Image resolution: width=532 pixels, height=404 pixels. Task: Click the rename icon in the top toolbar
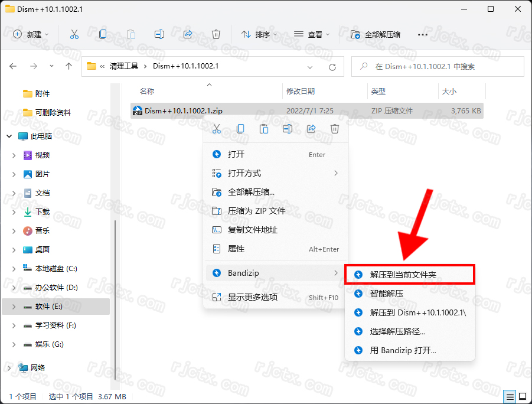point(159,34)
